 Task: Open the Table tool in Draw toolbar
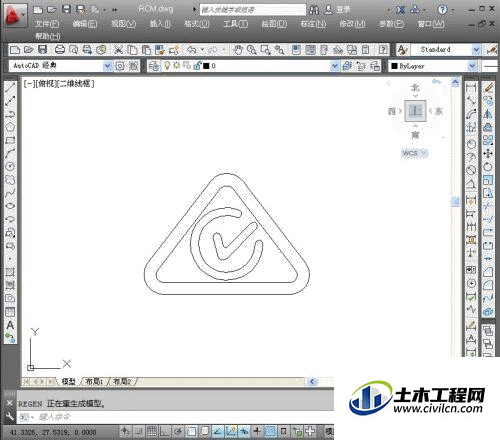tap(10, 312)
